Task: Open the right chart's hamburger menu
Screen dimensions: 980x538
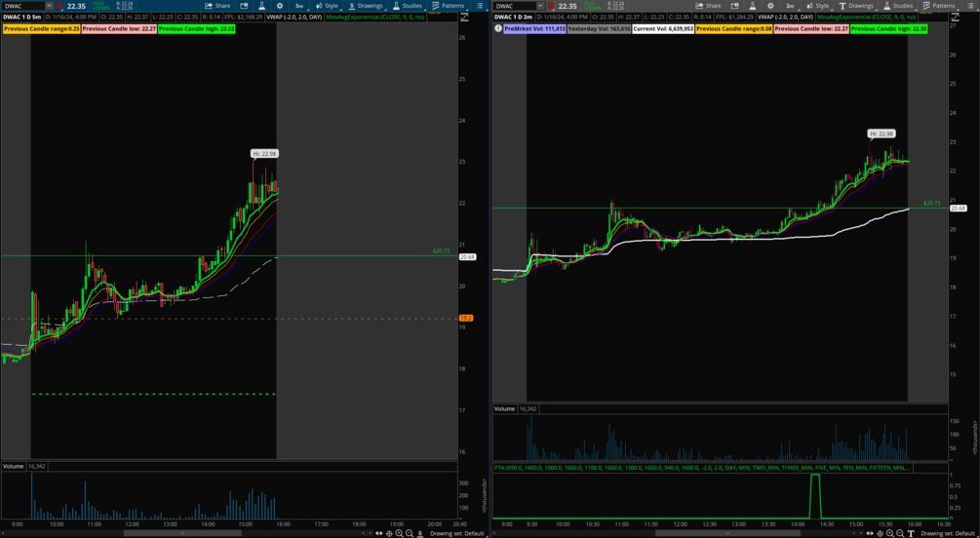Action: [969, 6]
